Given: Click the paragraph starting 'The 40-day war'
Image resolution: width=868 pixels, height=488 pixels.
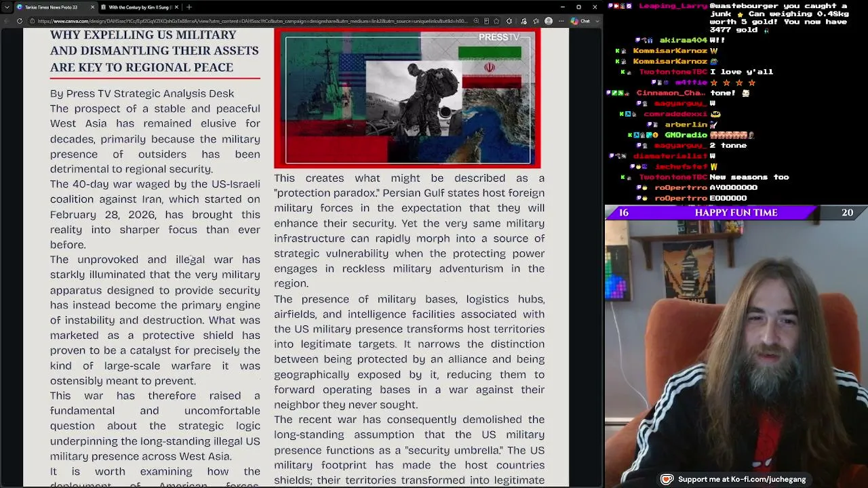Looking at the screenshot, I should [155, 214].
